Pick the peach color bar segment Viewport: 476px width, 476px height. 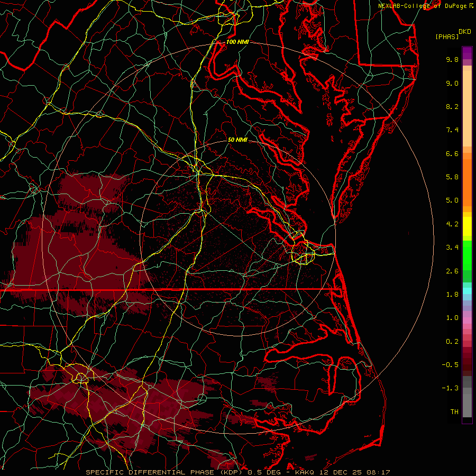pos(467,108)
